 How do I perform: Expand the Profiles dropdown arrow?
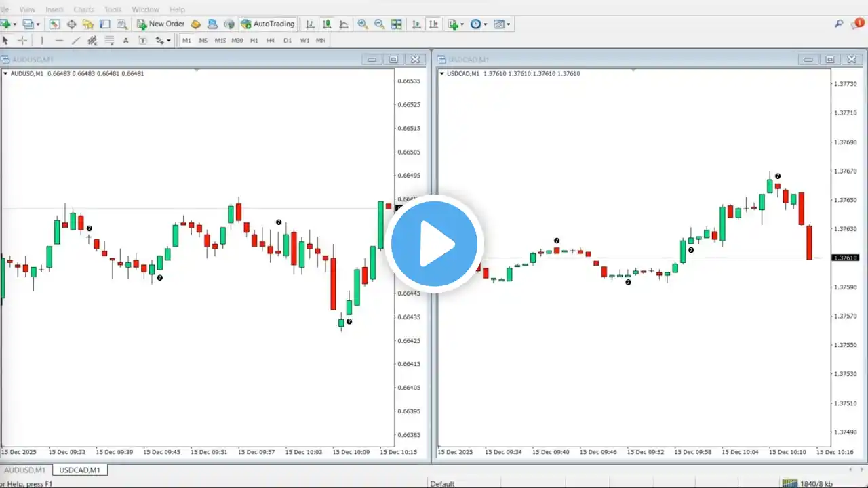coord(37,24)
